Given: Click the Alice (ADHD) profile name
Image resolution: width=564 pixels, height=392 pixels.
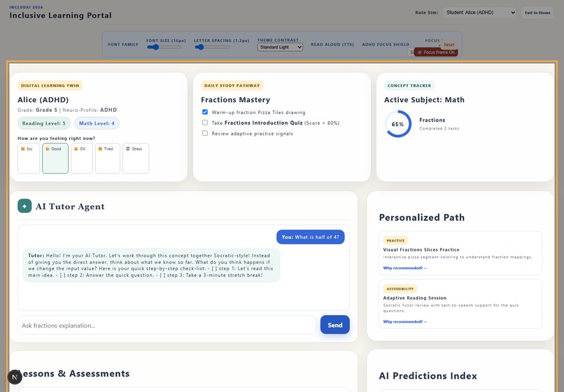Looking at the screenshot, I should 43,99.
